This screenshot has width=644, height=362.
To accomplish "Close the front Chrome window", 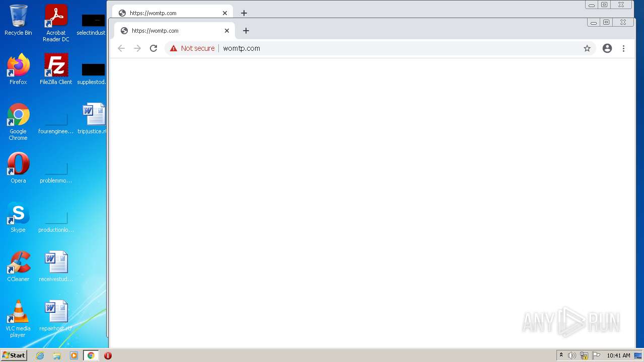I will coord(623,22).
